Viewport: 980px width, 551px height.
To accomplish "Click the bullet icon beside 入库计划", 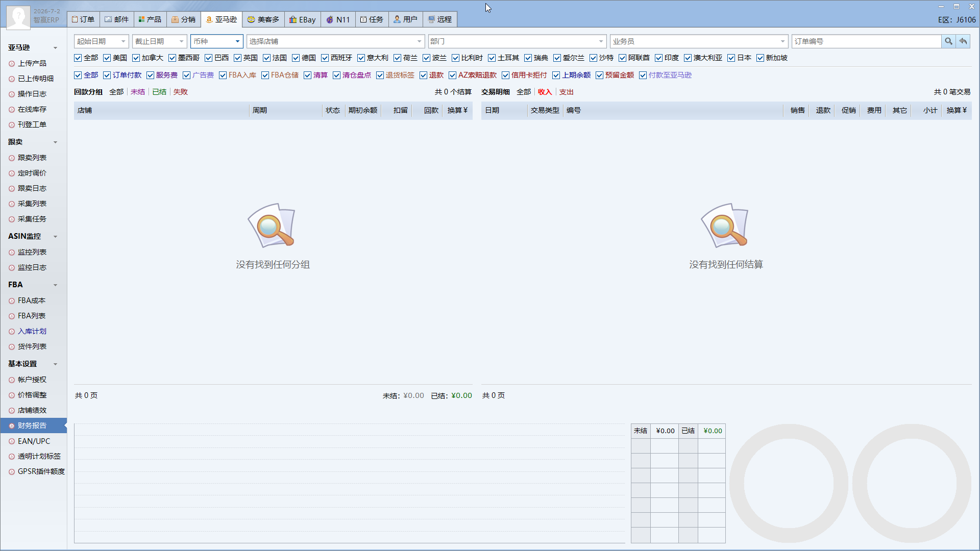I will click(12, 332).
